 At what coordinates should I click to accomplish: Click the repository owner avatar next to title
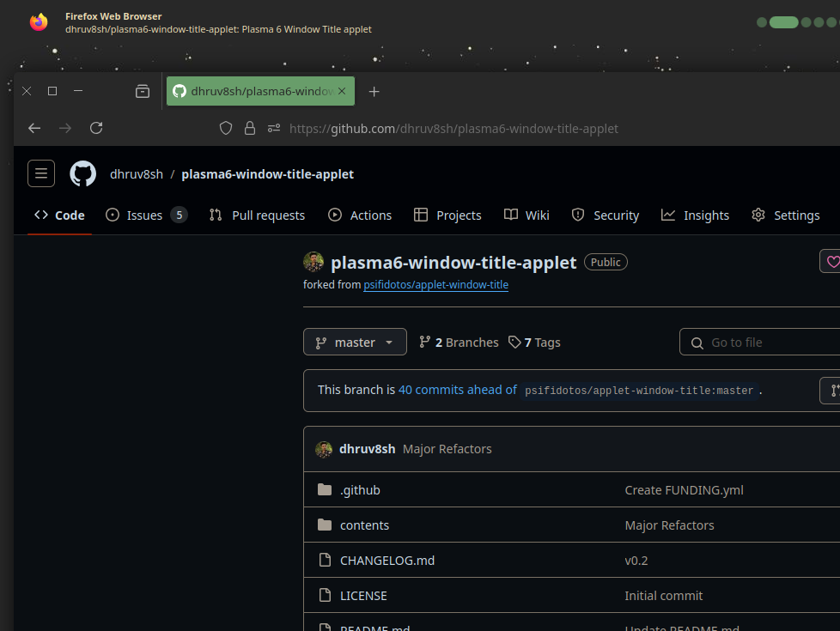point(313,262)
